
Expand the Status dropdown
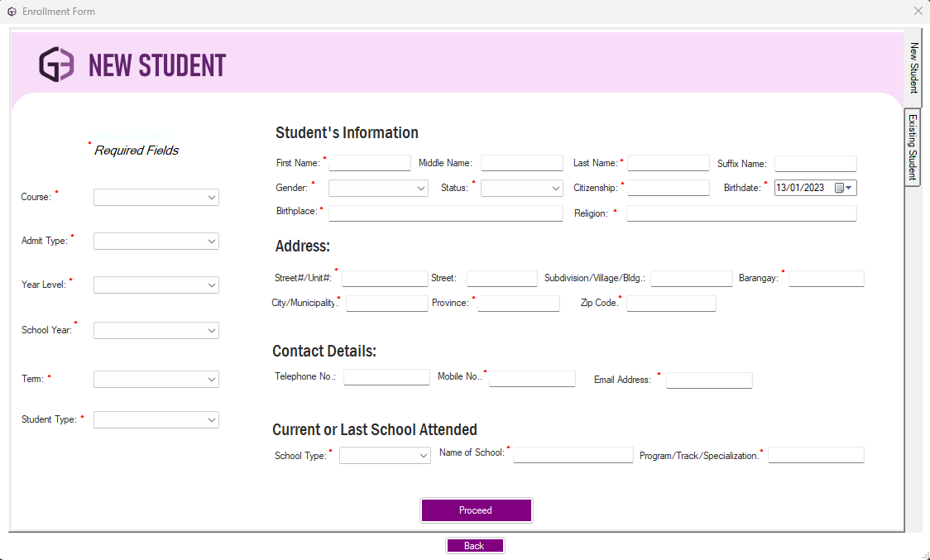(x=522, y=188)
